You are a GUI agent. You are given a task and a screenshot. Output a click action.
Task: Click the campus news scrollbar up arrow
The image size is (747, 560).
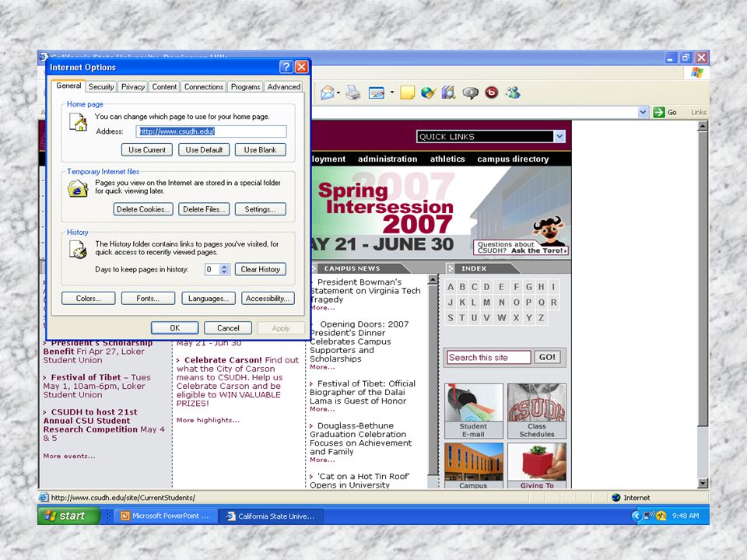[433, 279]
